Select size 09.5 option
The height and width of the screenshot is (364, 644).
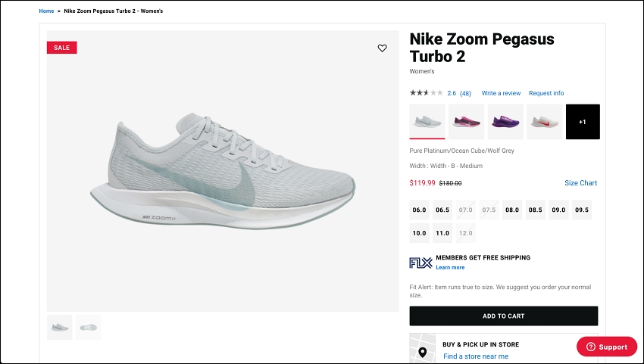pos(581,210)
